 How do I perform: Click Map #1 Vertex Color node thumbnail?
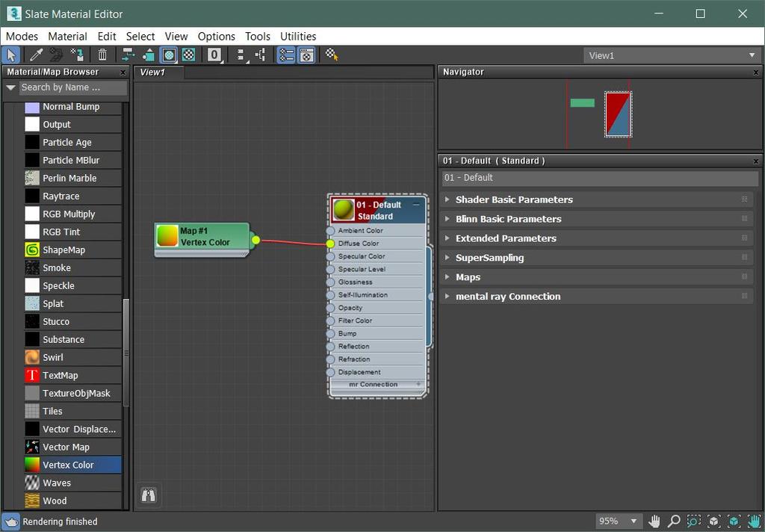pyautogui.click(x=167, y=236)
